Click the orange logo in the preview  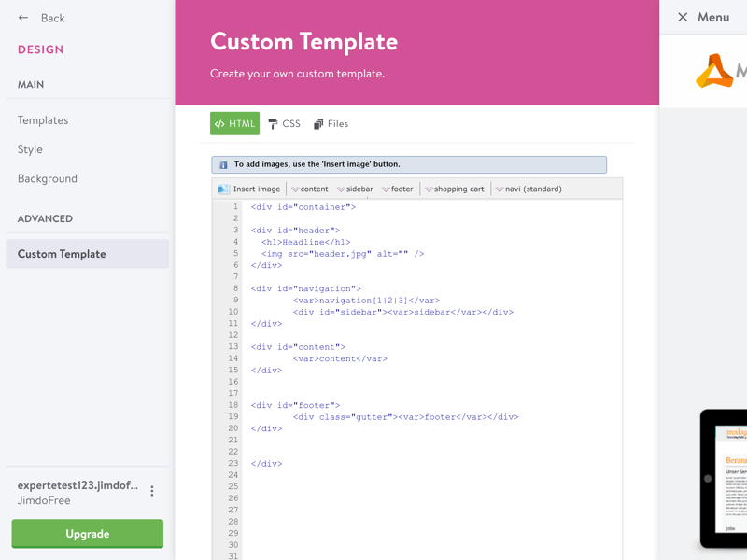[714, 71]
